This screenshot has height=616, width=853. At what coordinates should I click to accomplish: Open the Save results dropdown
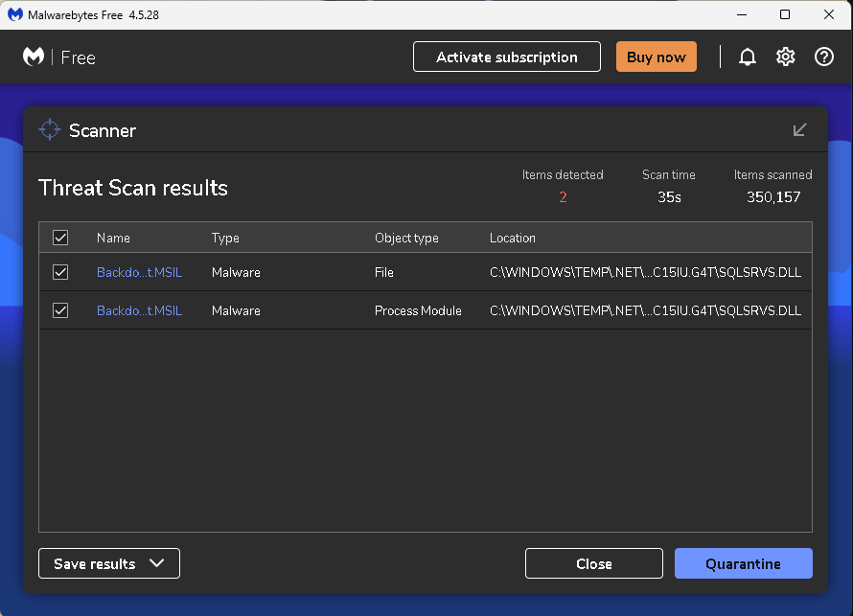tap(109, 563)
